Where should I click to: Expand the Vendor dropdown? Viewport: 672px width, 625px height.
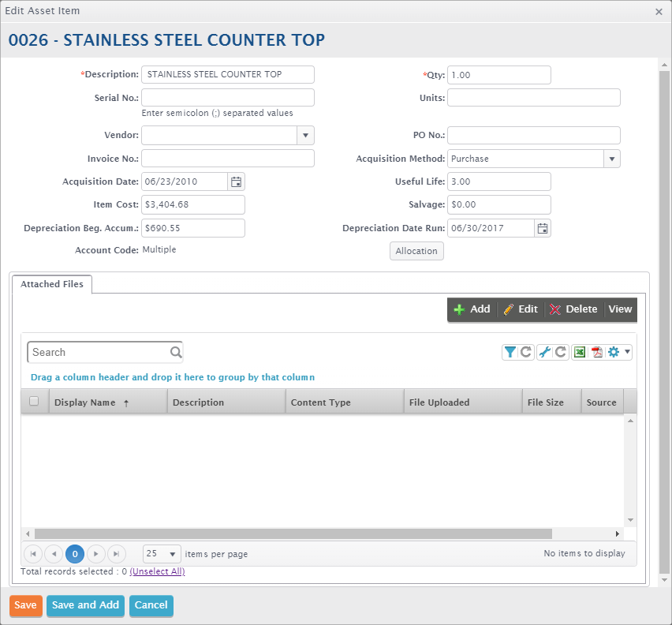[x=306, y=136]
